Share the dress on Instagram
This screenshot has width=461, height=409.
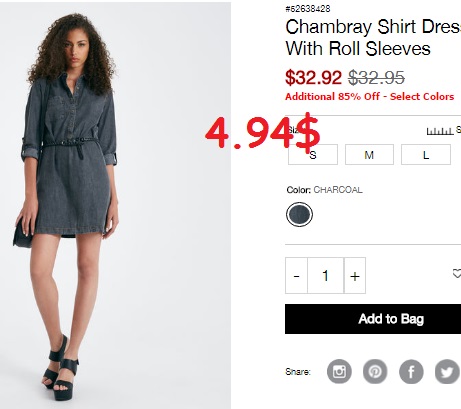pyautogui.click(x=339, y=371)
